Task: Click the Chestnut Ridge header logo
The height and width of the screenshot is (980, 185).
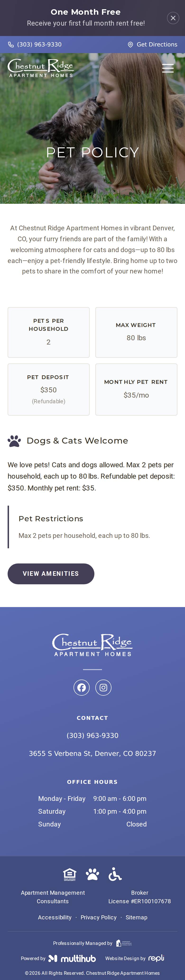Action: point(40,68)
